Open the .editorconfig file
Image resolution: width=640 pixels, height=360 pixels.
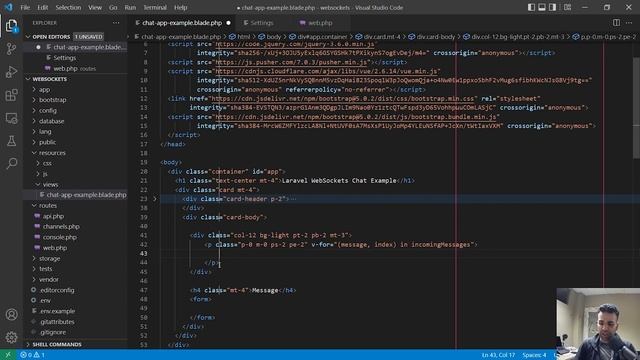click(x=57, y=290)
